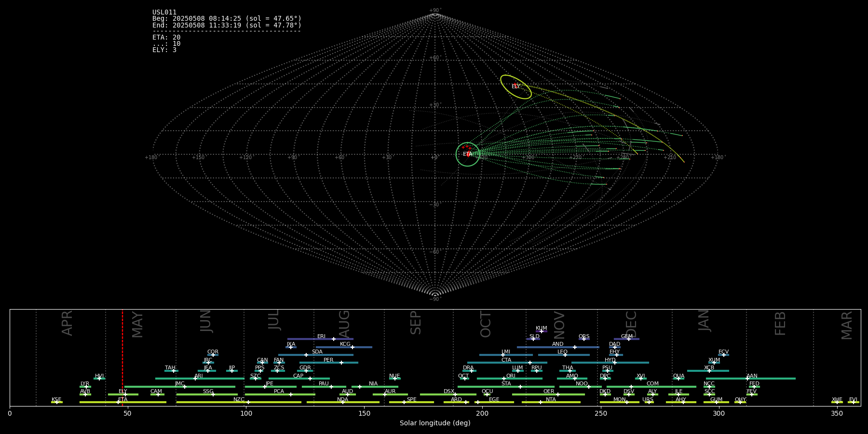
Task: Click the 'Solar longitude (deg)' axis label
Action: tap(435, 423)
